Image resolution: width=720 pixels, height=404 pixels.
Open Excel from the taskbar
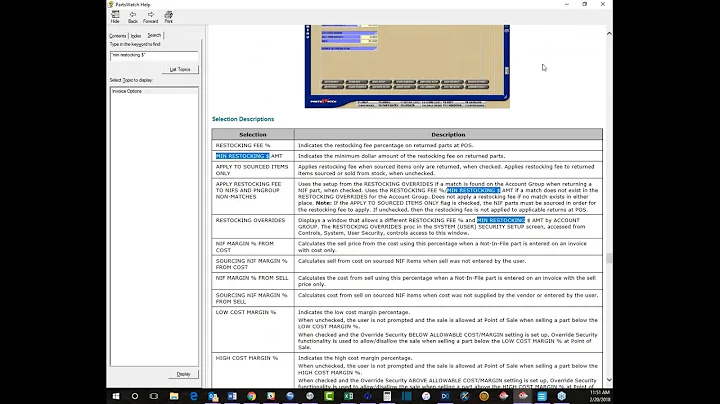(349, 396)
